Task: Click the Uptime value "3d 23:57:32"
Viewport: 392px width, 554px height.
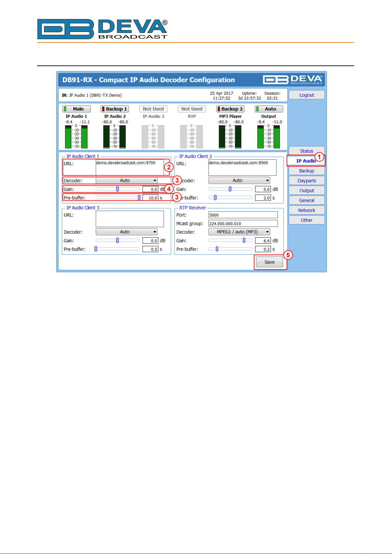Action: coord(249,98)
